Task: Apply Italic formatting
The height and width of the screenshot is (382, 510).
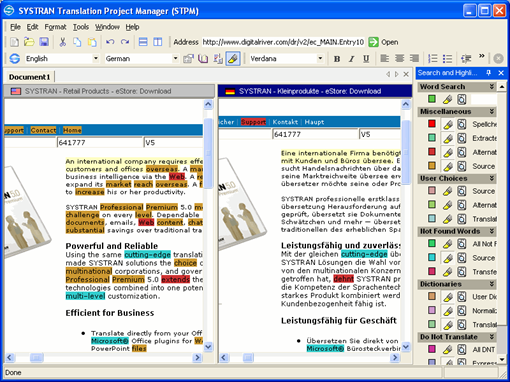Action: [352, 59]
